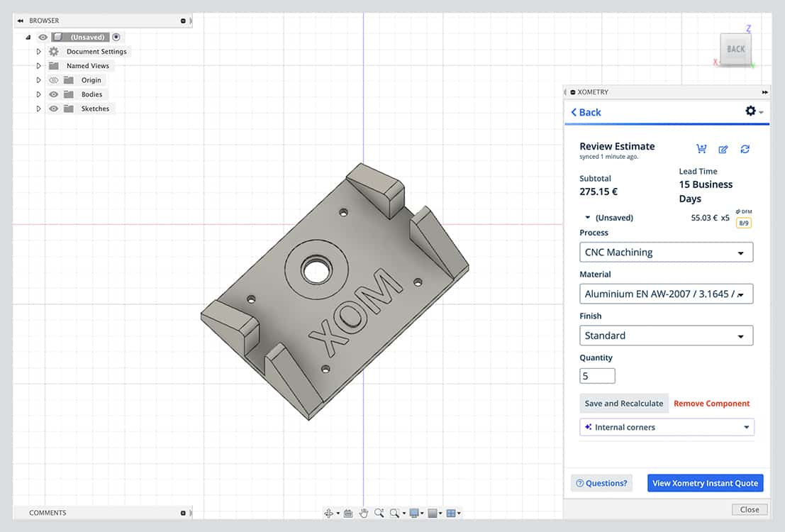Open the Viewports dropdown arrow

tap(459, 514)
